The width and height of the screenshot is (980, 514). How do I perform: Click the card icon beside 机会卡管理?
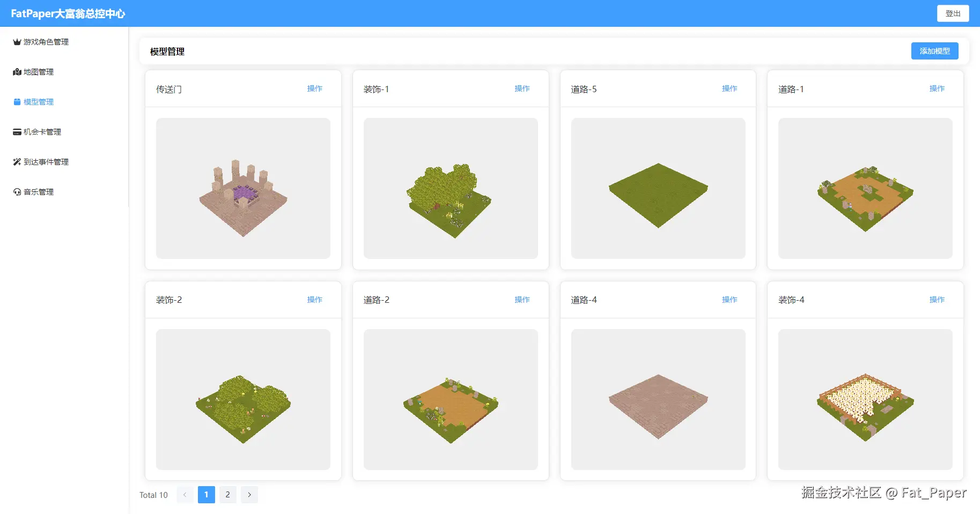(x=17, y=132)
